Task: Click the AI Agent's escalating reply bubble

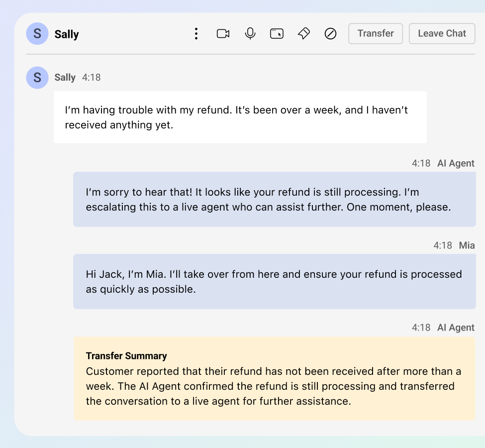Action: pos(275,200)
